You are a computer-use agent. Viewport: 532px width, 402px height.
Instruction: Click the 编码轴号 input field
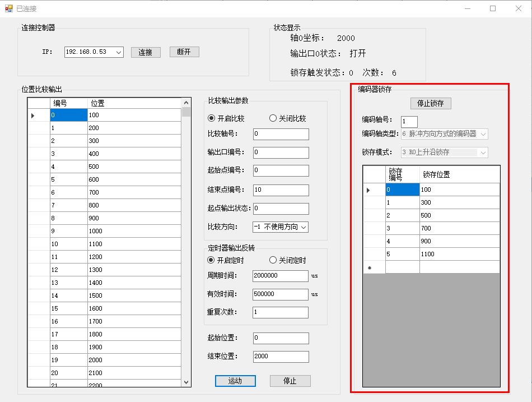(409, 121)
